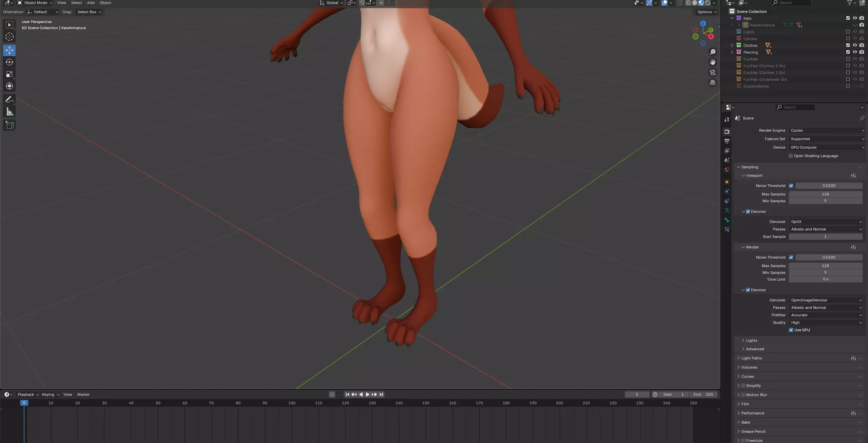Open the Bone Constraints properties tab

click(x=727, y=229)
